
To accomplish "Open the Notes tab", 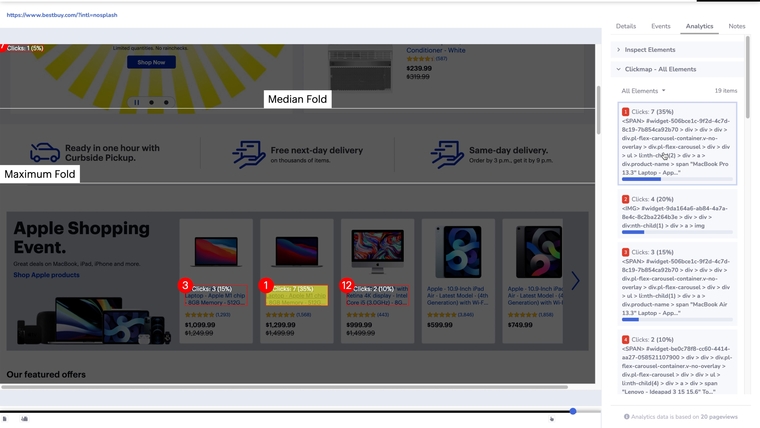I will 737,26.
